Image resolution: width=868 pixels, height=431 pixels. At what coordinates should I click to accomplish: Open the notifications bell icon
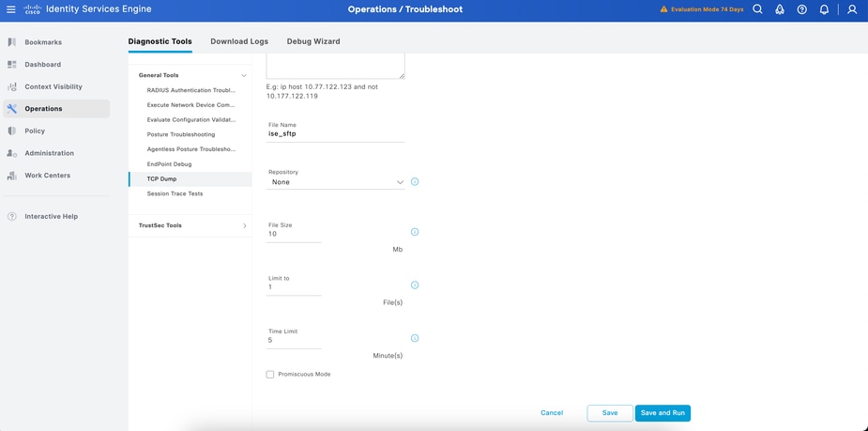[824, 9]
